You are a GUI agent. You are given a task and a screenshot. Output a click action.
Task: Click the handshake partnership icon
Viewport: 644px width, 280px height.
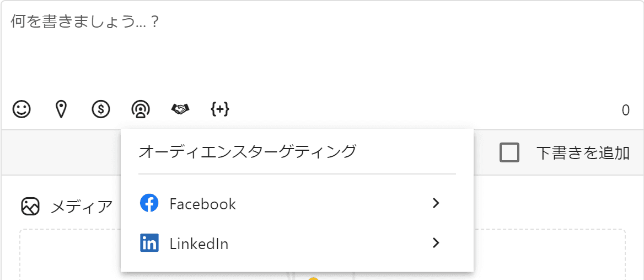click(x=180, y=109)
